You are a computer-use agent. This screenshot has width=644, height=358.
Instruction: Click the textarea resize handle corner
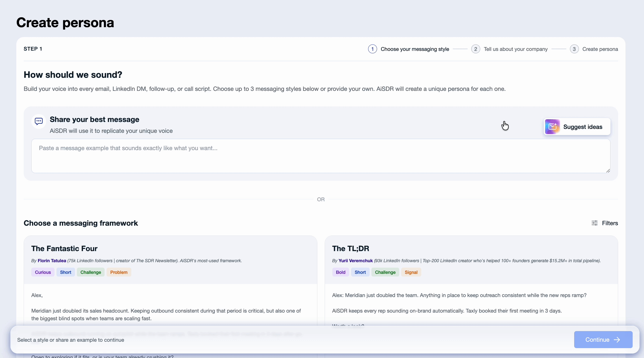[x=608, y=171]
